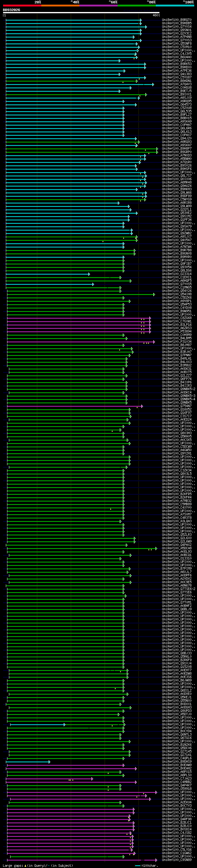Screen dimensions: 197x868
Task: Click the cyan ~100% identity color band
Action: 175,6
